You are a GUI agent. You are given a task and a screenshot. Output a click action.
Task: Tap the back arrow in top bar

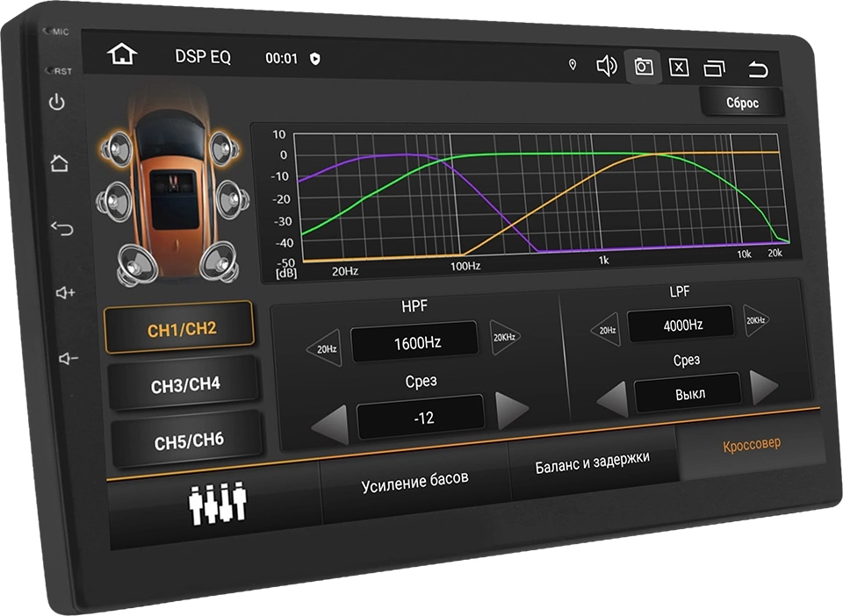point(757,69)
